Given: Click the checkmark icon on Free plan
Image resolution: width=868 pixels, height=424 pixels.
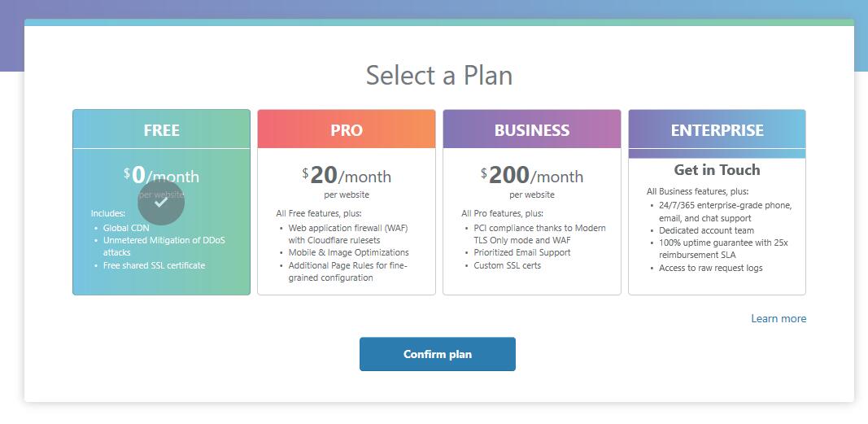Looking at the screenshot, I should (x=161, y=203).
